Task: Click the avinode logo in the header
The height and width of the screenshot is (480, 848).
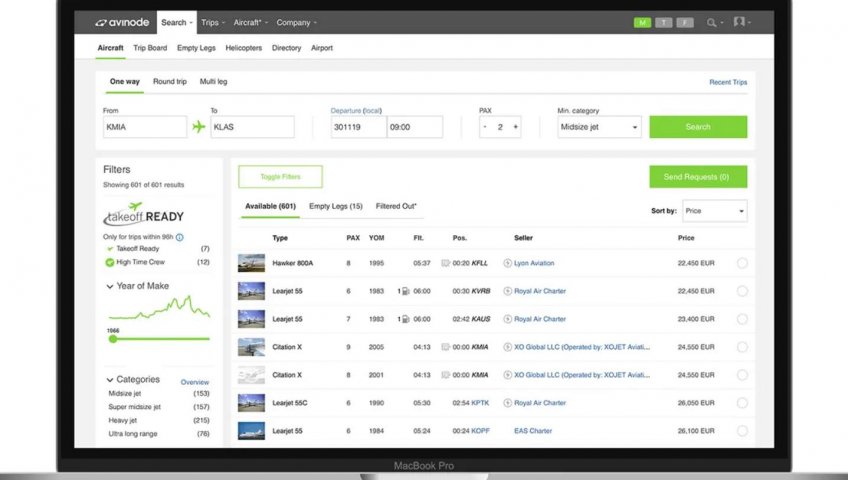Action: (x=124, y=22)
